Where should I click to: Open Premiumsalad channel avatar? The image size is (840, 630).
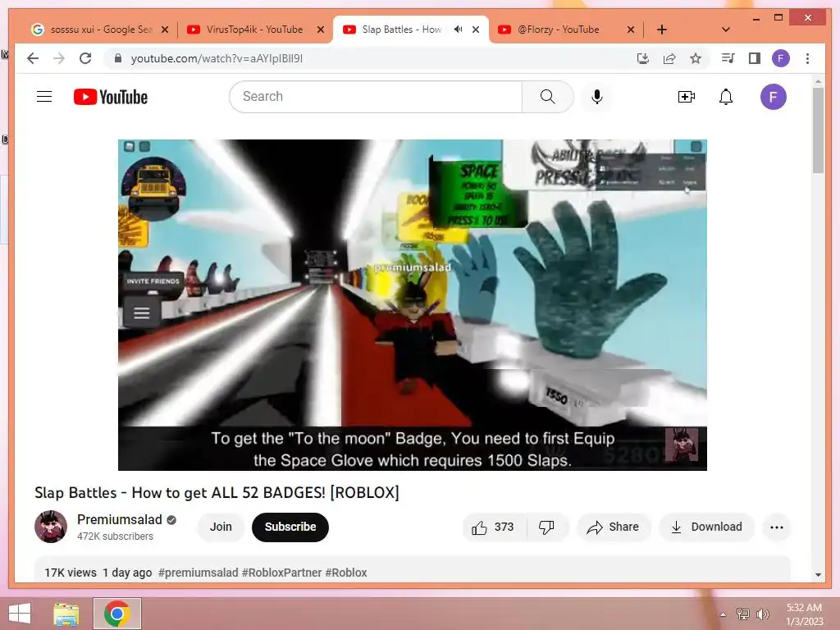[51, 527]
